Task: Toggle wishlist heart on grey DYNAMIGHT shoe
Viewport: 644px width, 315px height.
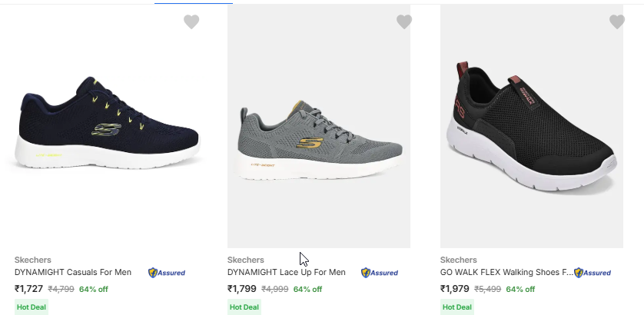Action: 404,22
